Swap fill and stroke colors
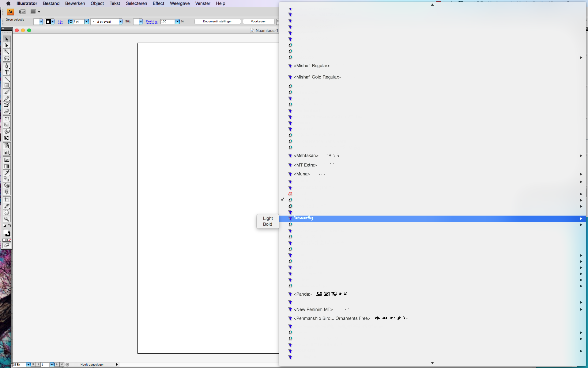This screenshot has height=368, width=588. coord(10,225)
